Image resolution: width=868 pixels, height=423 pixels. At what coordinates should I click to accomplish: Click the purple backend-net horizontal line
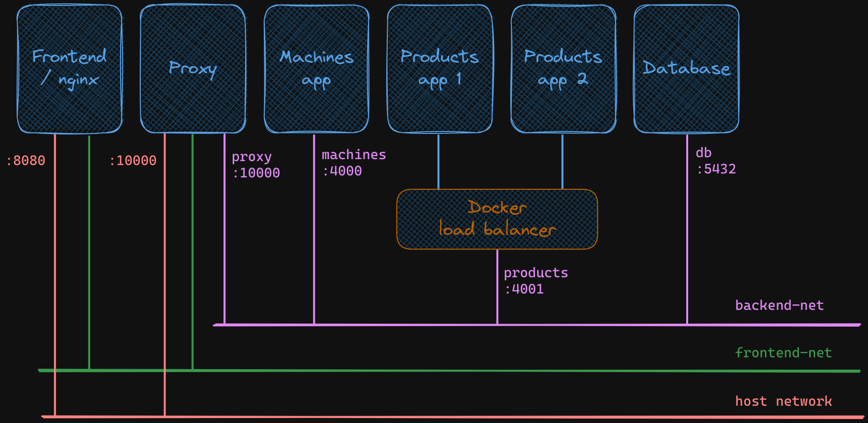pos(593,325)
